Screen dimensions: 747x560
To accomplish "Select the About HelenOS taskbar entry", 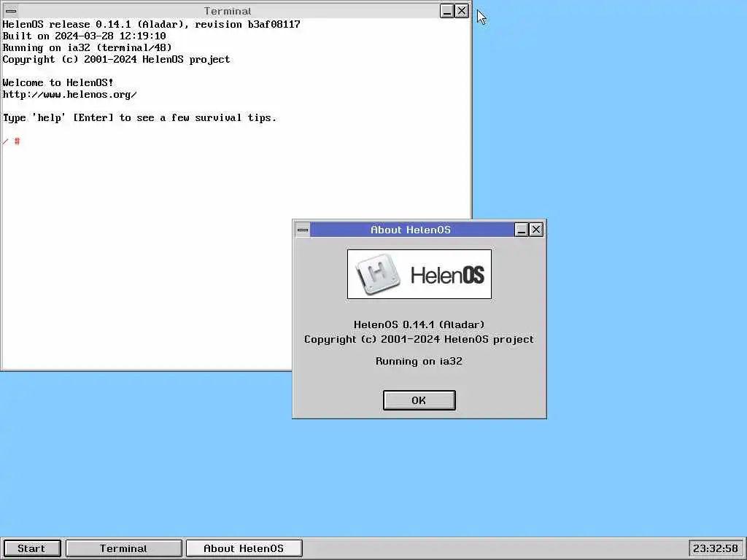I will (x=244, y=548).
